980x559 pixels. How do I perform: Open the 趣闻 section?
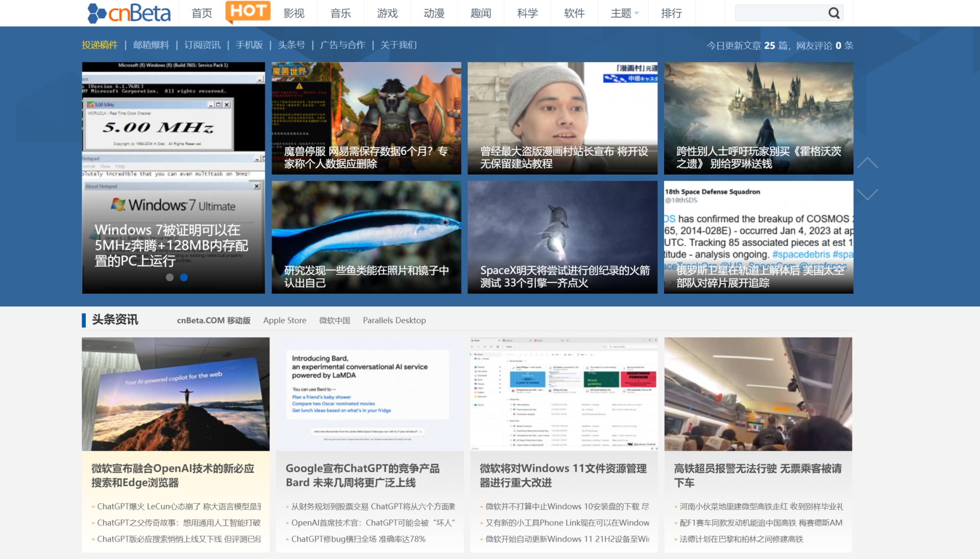(x=481, y=13)
